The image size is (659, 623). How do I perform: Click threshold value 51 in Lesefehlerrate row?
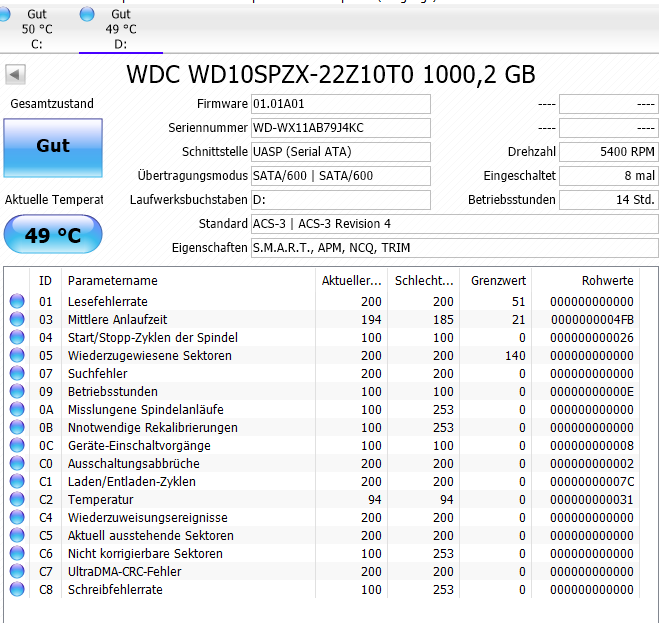click(519, 301)
